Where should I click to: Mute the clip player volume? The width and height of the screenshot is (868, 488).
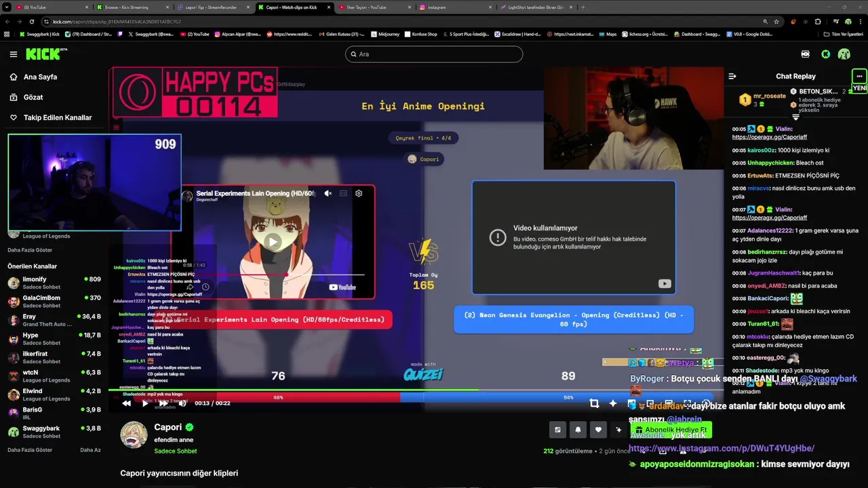182,403
